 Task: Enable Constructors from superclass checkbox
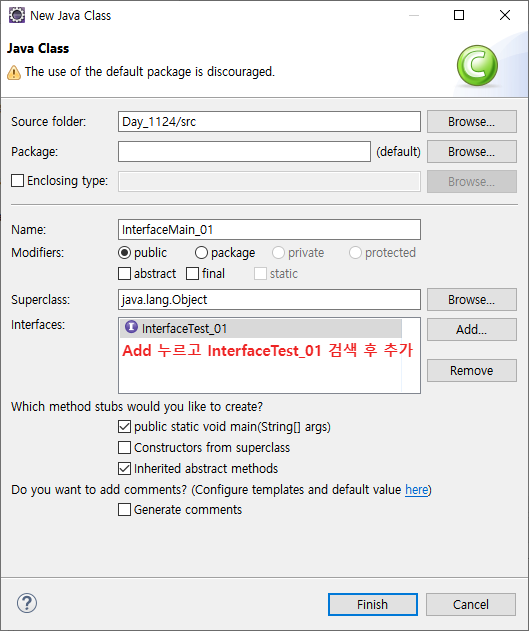click(x=125, y=447)
